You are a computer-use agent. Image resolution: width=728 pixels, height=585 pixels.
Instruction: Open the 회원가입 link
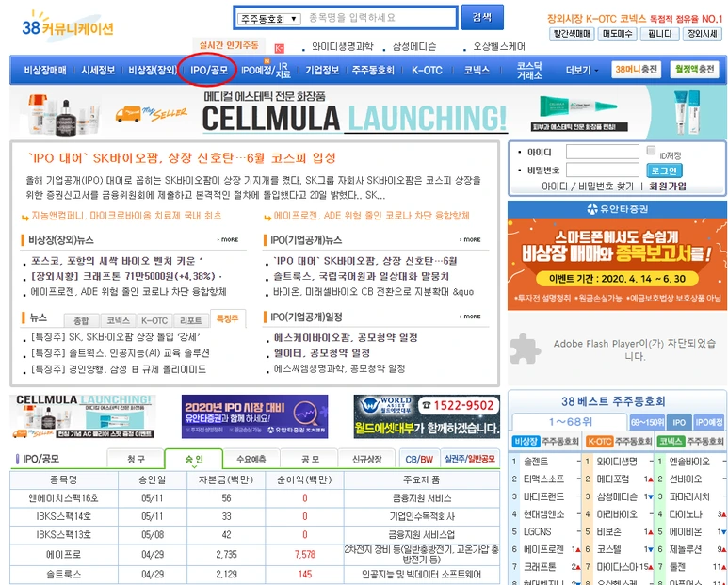point(667,187)
